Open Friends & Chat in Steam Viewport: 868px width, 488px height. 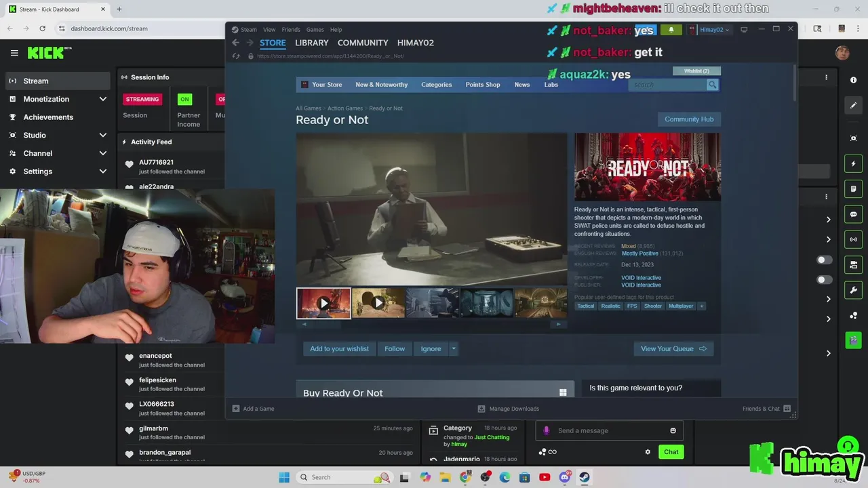[x=766, y=409]
